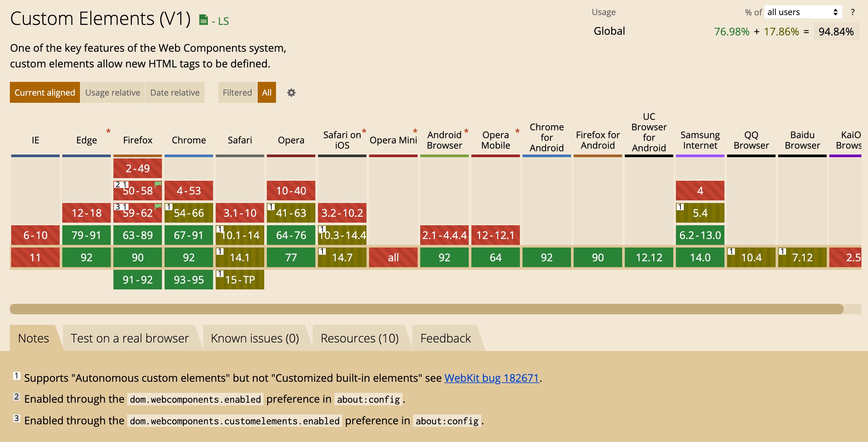
Task: Click the Resources tab
Action: (360, 338)
